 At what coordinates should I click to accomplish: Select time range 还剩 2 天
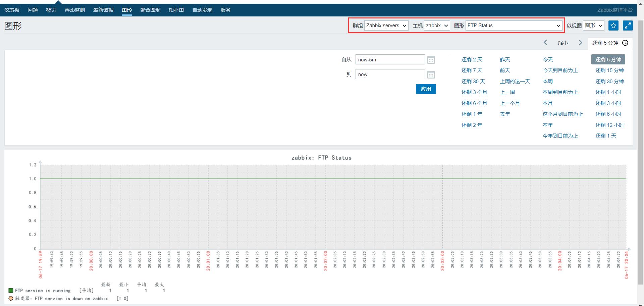pyautogui.click(x=472, y=60)
